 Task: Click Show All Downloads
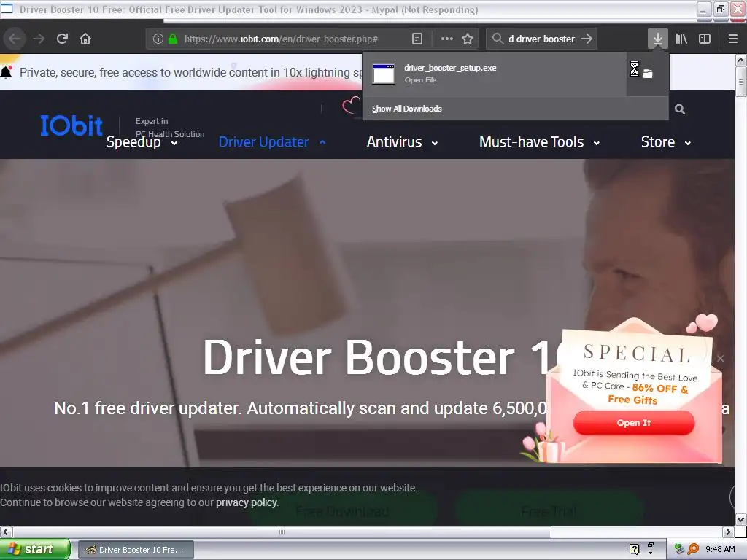pos(407,109)
